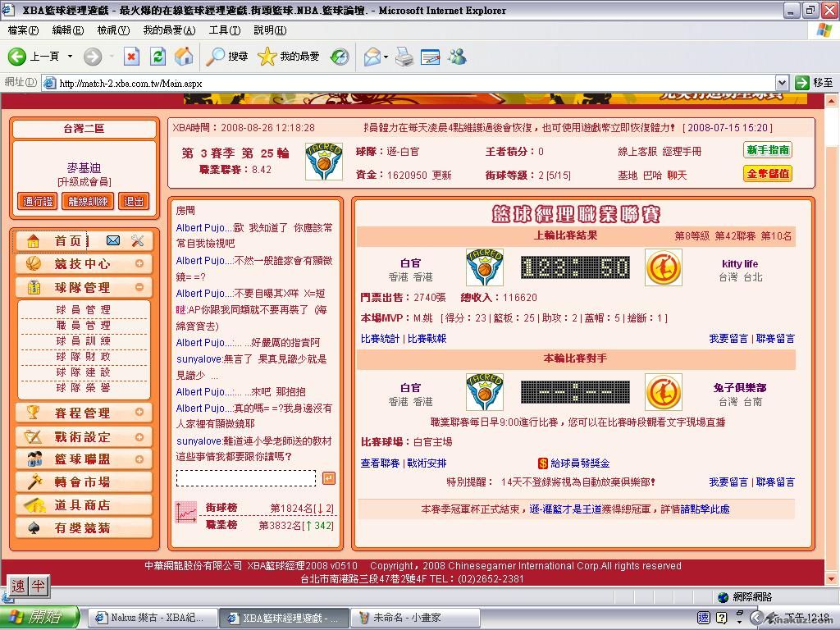Click the IE Forward arrow button

[93, 57]
